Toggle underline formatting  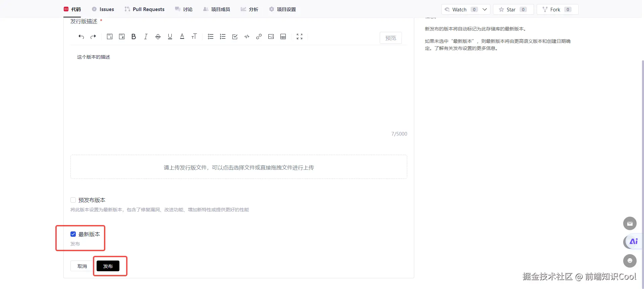(x=170, y=37)
